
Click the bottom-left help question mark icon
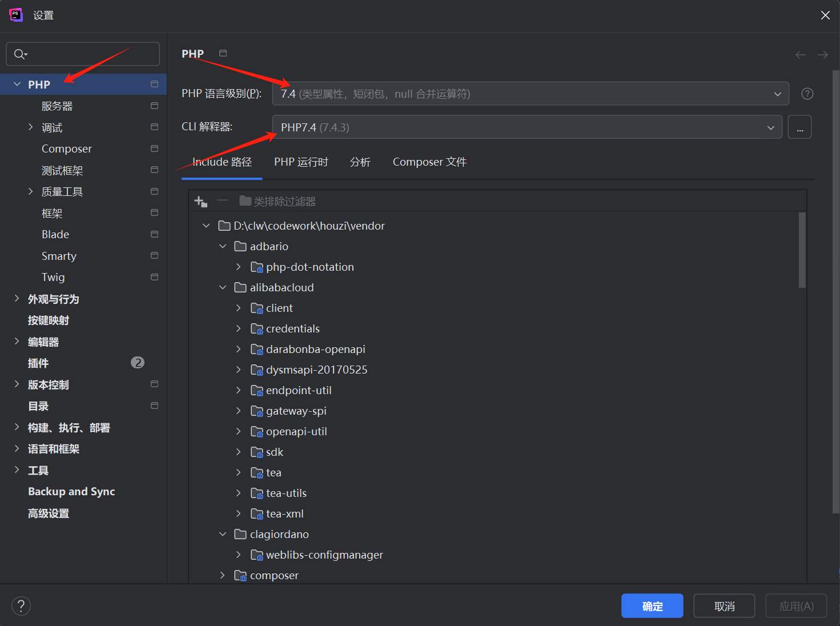pos(21,606)
